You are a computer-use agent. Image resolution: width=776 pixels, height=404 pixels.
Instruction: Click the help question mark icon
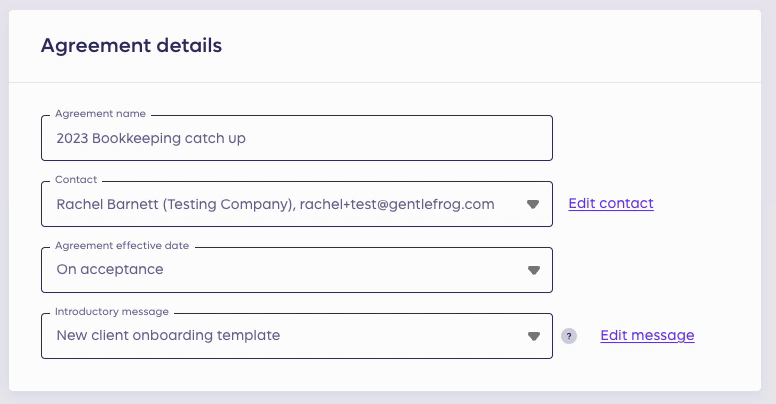pyautogui.click(x=569, y=336)
